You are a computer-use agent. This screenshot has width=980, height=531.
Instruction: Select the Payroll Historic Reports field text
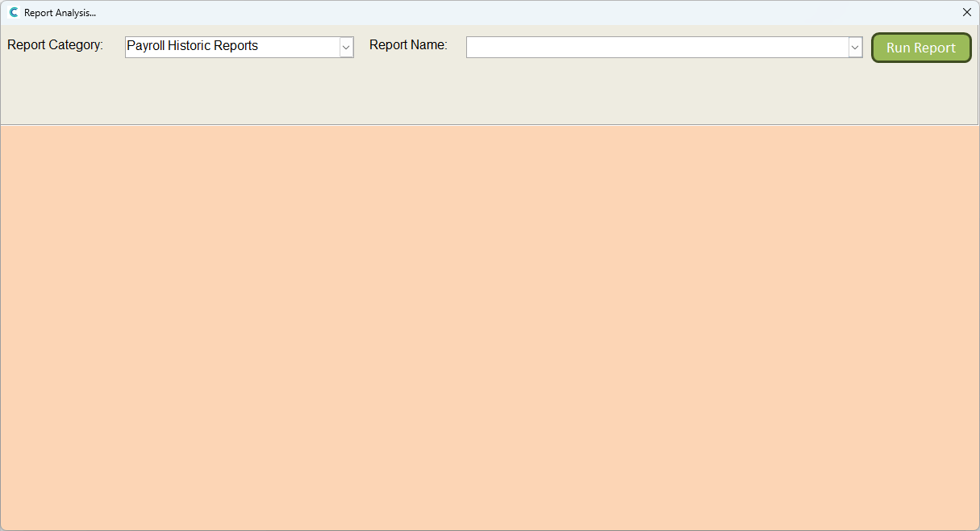pyautogui.click(x=193, y=46)
